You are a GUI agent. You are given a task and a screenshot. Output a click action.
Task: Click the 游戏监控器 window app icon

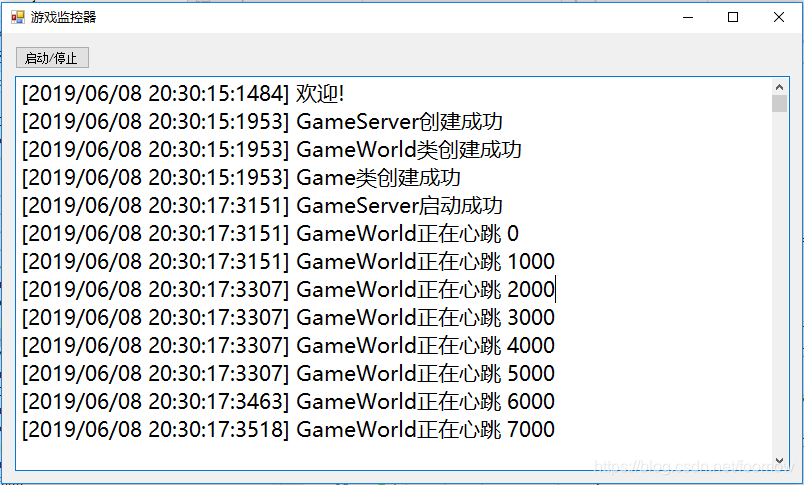18,17
